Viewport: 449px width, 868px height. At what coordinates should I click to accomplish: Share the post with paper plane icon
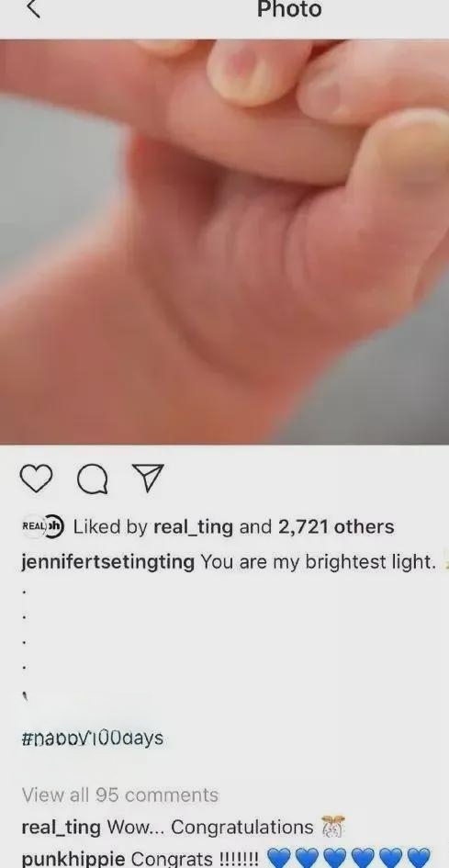149,479
